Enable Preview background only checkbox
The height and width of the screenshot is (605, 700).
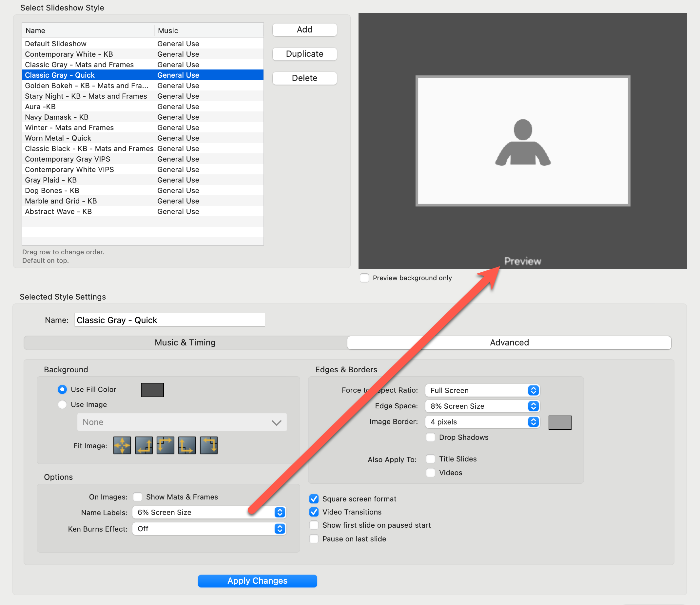(x=364, y=278)
